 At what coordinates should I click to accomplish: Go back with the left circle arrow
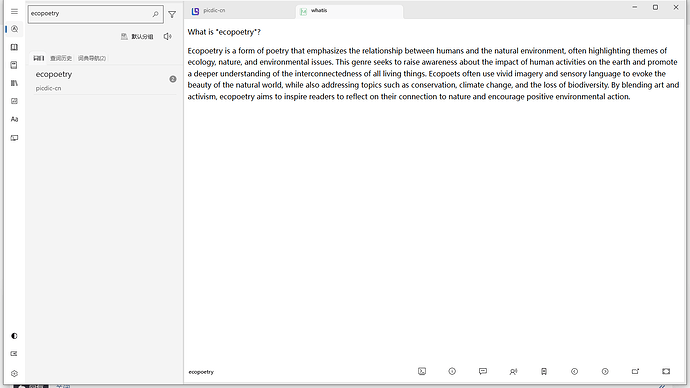pos(574,371)
